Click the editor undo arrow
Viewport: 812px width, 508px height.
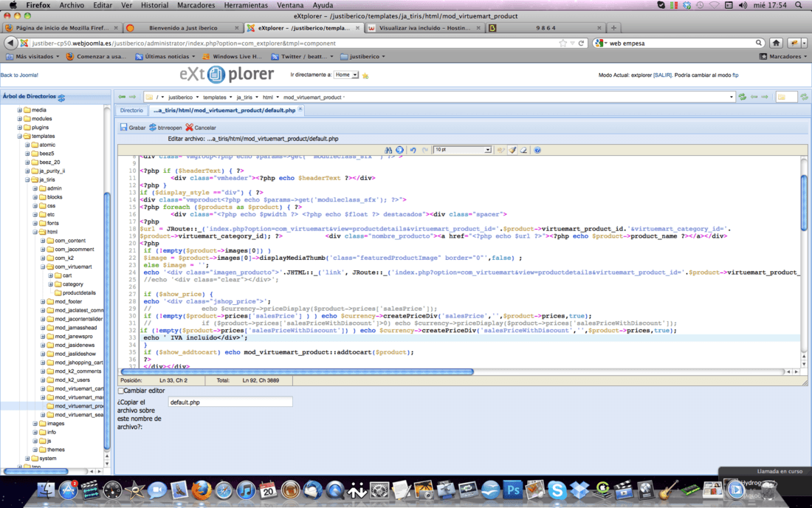click(413, 150)
